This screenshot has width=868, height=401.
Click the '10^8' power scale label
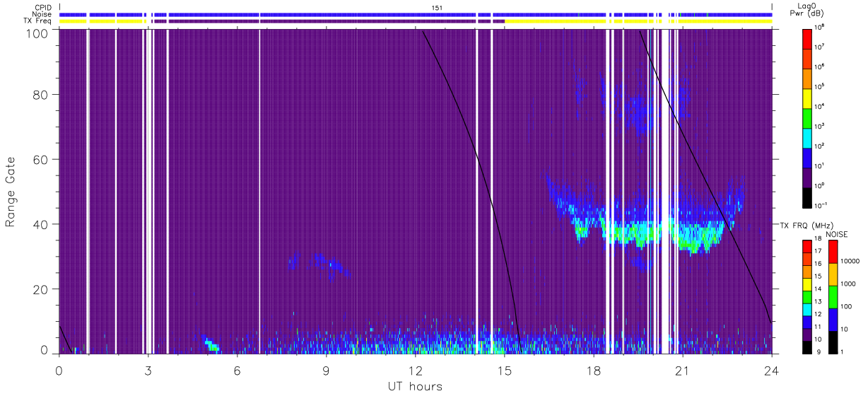821,28
